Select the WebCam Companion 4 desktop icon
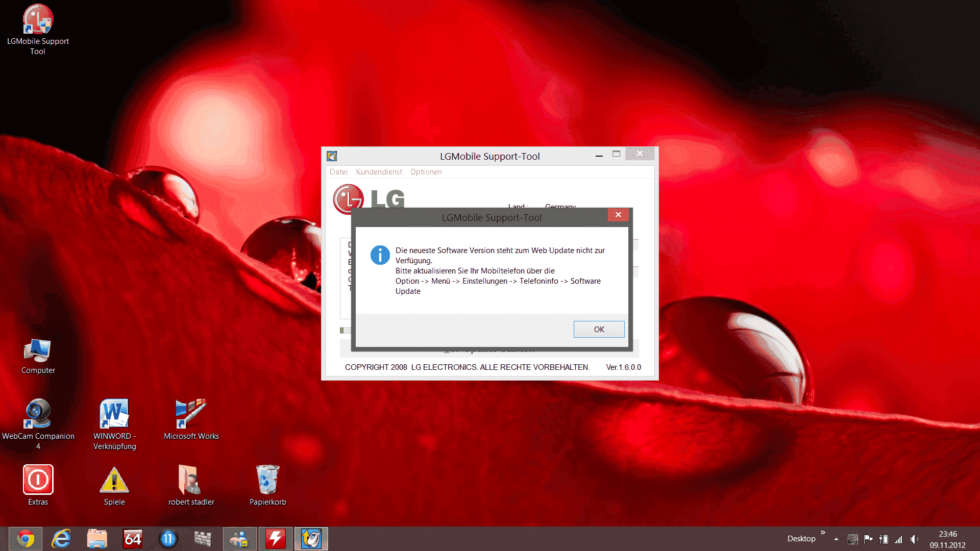980x551 pixels. pos(38,424)
